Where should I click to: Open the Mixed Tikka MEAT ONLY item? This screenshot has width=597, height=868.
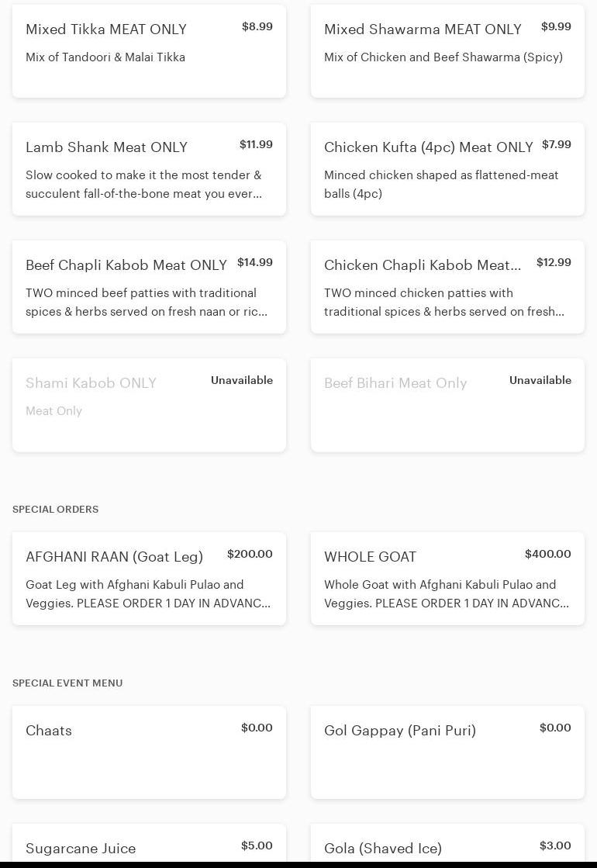106,29
